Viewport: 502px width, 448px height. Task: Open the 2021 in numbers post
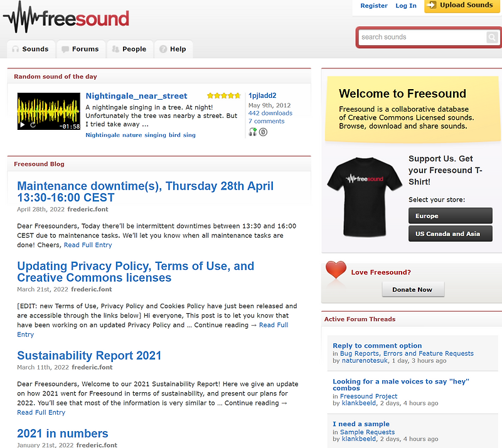click(62, 434)
